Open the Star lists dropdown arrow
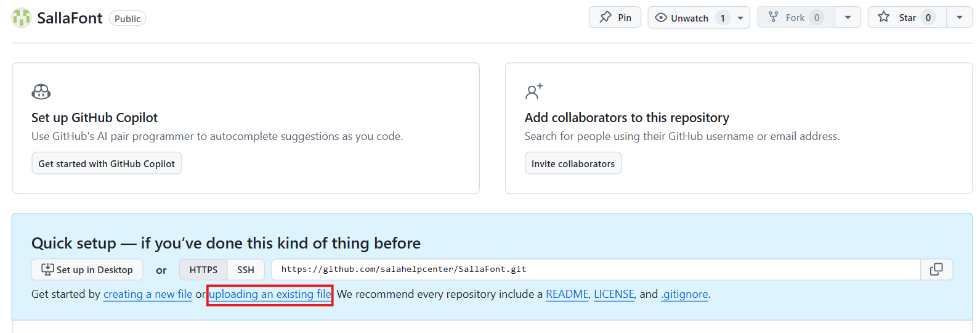980x333 pixels. (x=959, y=18)
